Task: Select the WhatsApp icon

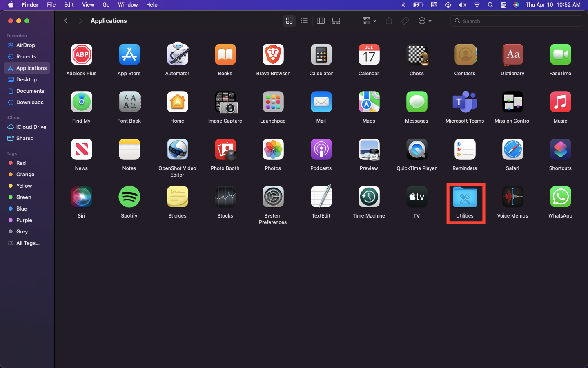Action: (x=560, y=197)
